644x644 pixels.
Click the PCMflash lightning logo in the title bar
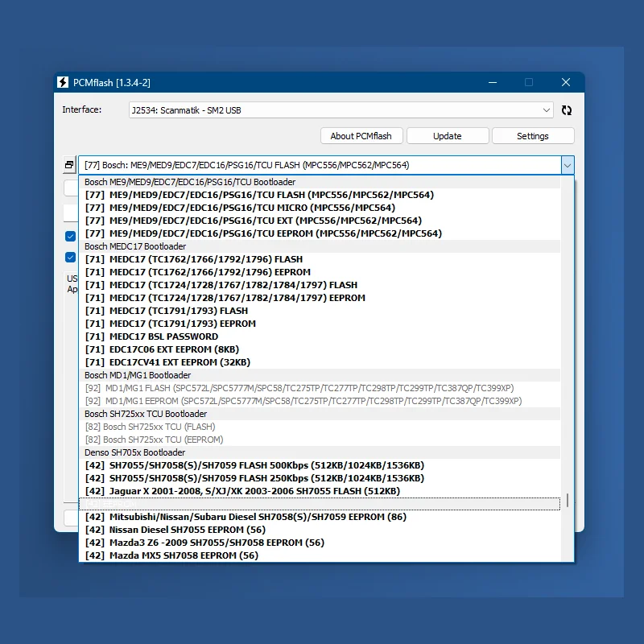pos(63,82)
